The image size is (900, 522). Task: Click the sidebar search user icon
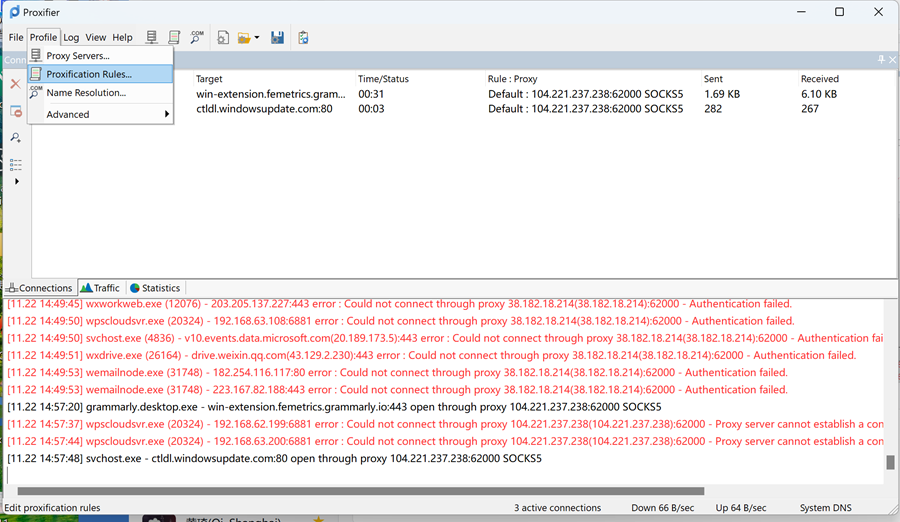(x=15, y=138)
